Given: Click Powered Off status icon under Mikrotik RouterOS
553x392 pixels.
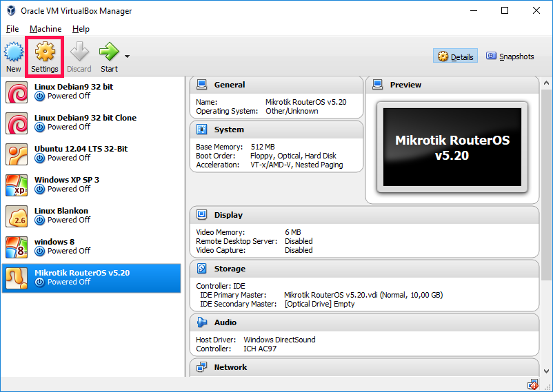Looking at the screenshot, I should [x=40, y=282].
